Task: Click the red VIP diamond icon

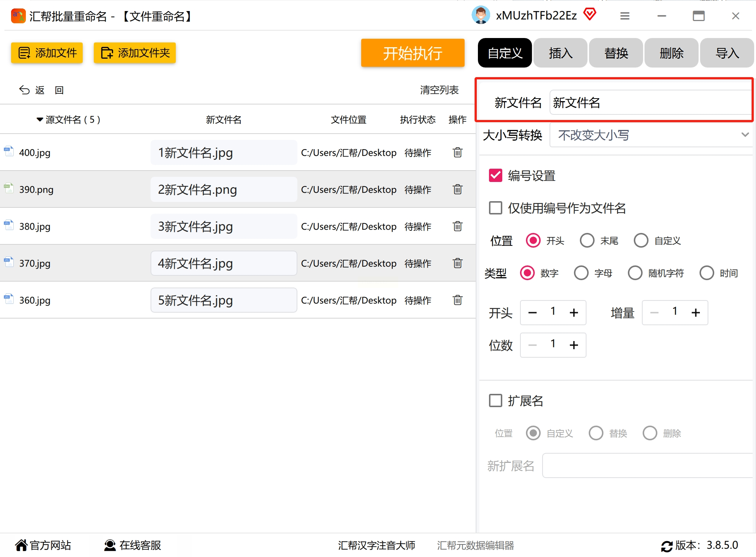Action: point(590,15)
